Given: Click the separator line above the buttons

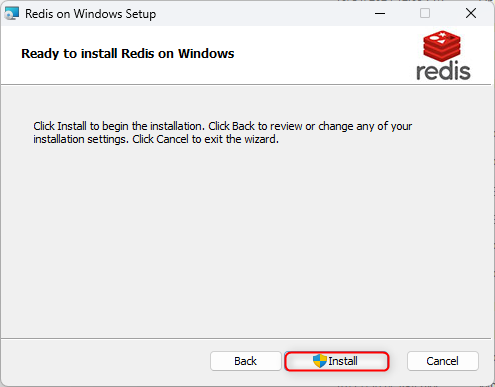Looking at the screenshot, I should [246, 339].
